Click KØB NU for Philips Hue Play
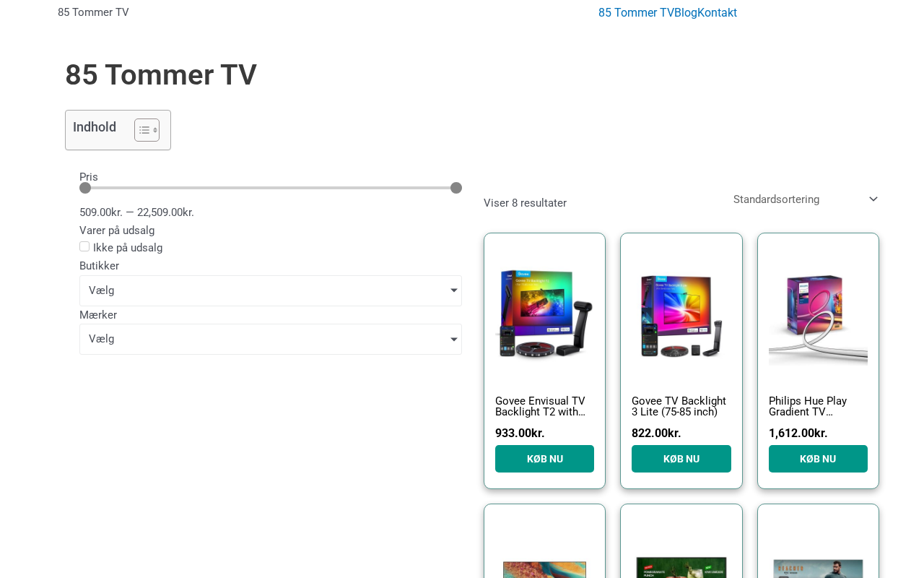 coord(818,459)
